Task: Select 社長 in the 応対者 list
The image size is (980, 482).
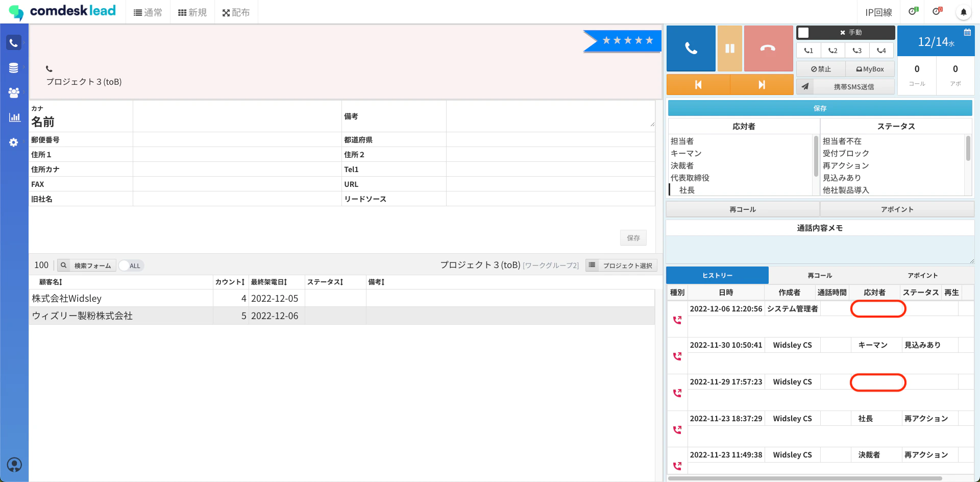Action: 687,190
